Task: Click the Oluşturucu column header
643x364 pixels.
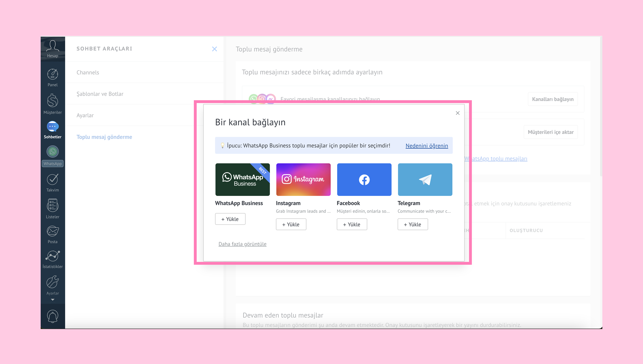Action: tap(526, 230)
